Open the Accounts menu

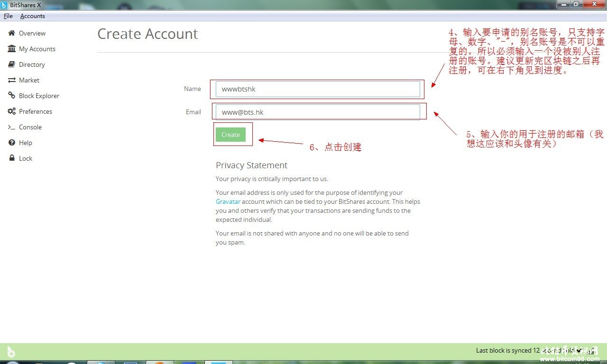[32, 16]
